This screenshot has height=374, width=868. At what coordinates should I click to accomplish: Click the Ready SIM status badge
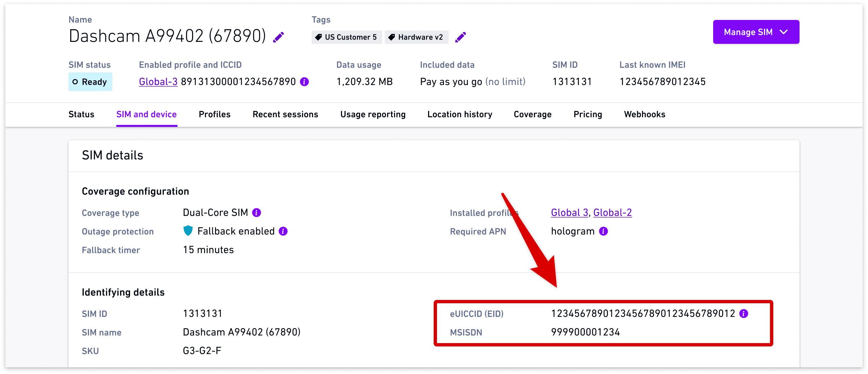[90, 82]
